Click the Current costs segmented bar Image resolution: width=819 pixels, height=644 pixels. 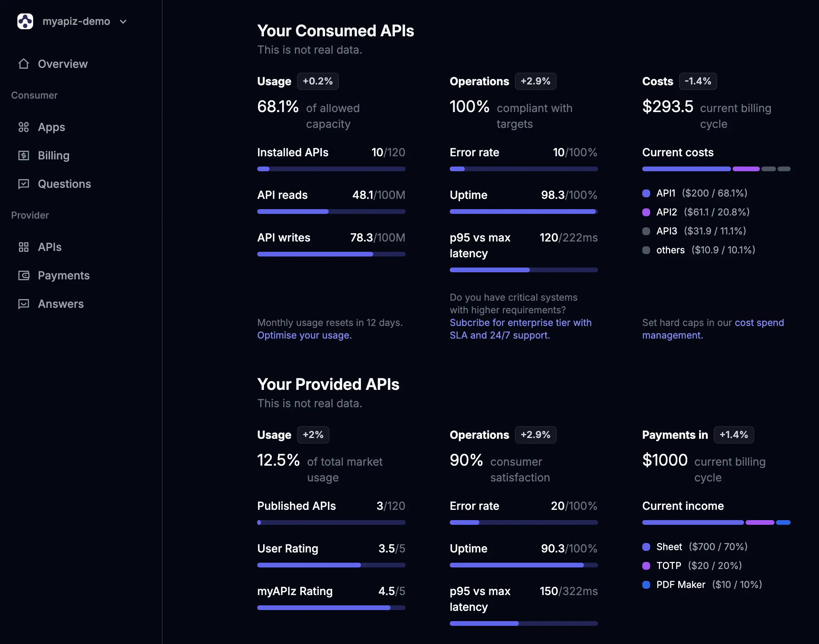[x=716, y=169]
